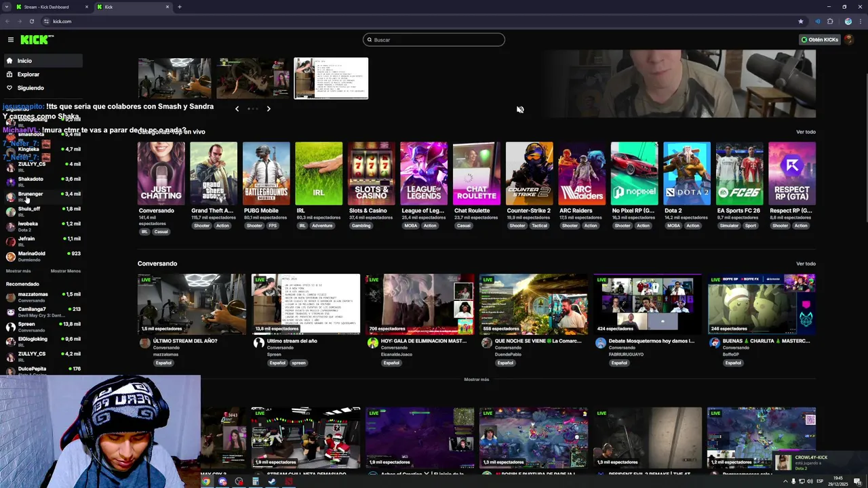This screenshot has width=868, height=488.
Task: Open the Chat Roulette category
Action: (476, 174)
